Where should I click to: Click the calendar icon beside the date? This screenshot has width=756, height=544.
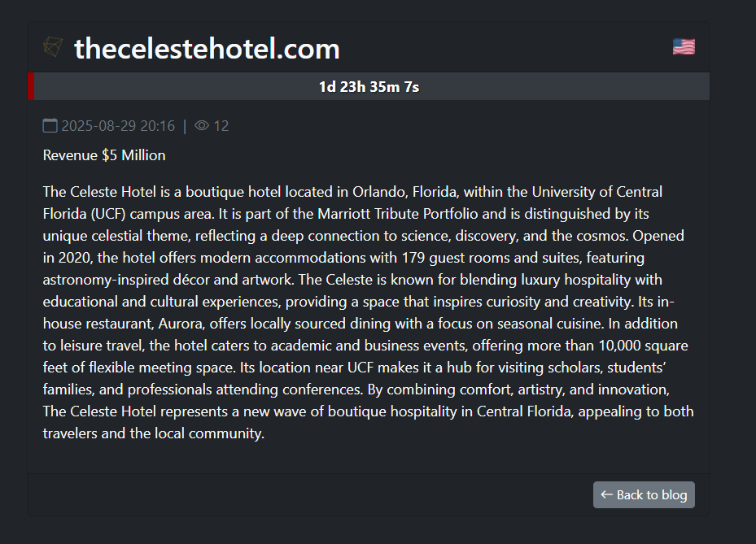[x=50, y=125]
